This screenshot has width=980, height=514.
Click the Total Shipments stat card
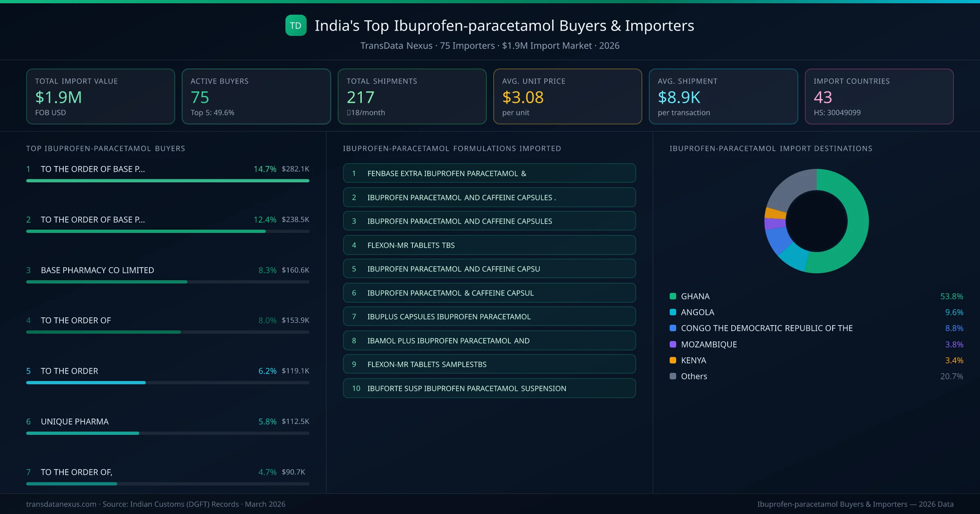tap(412, 96)
